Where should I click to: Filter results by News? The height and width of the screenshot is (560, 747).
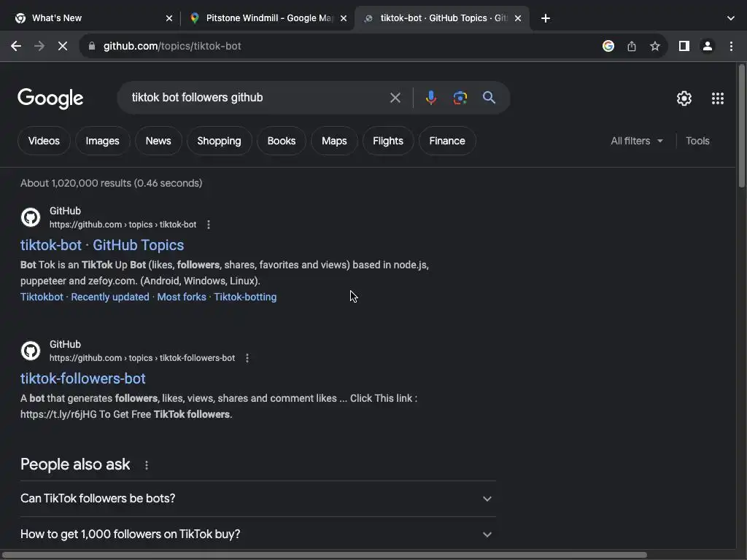pyautogui.click(x=158, y=141)
